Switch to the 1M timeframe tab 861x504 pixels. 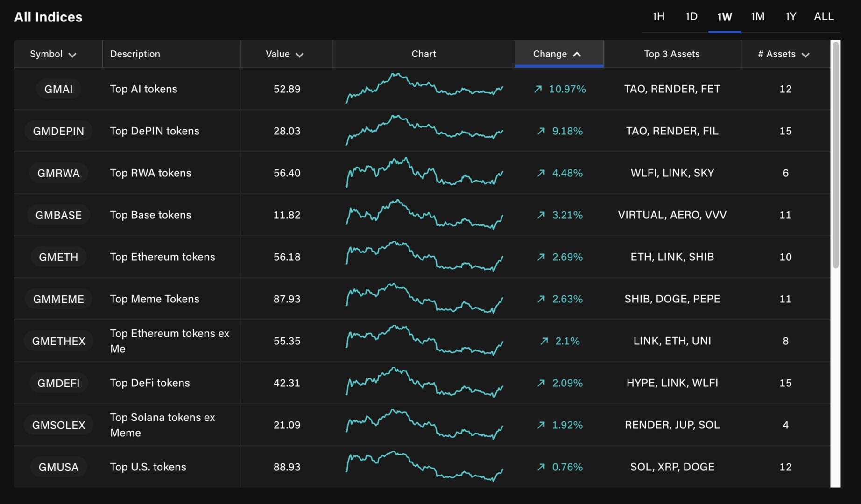pos(757,17)
